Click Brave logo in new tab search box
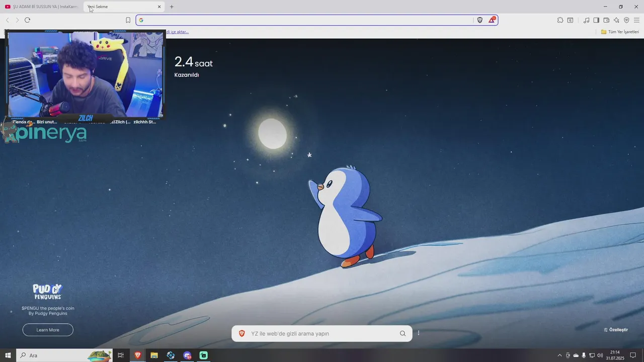Viewport: 644px width, 362px height. pyautogui.click(x=242, y=333)
